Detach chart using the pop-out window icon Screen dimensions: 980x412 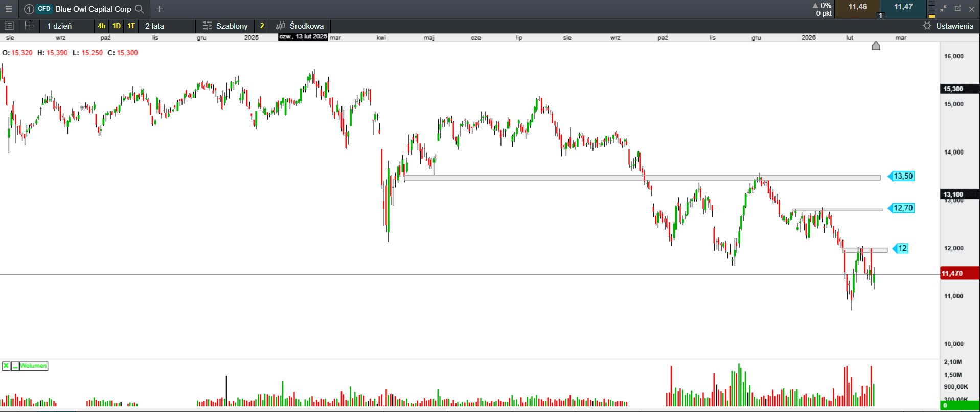(958, 9)
